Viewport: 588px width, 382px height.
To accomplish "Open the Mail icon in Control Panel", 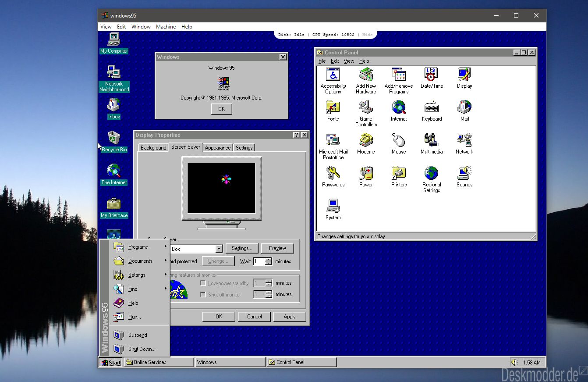I will (x=464, y=111).
